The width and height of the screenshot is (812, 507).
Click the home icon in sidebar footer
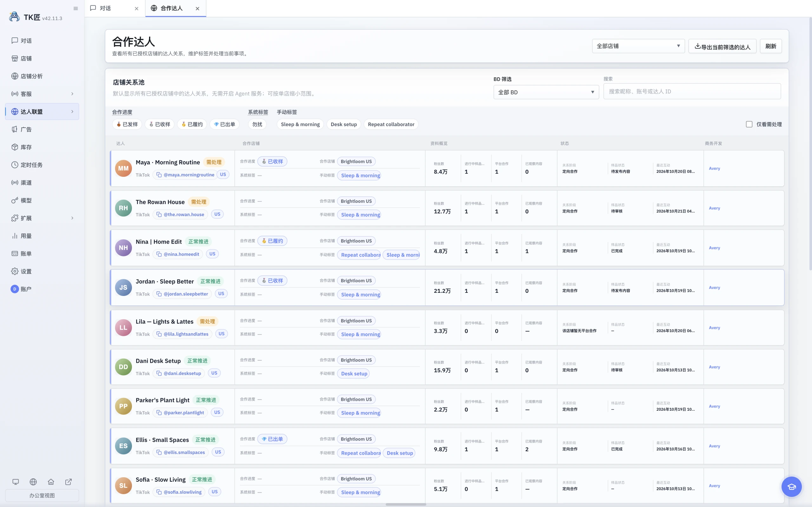click(x=51, y=482)
